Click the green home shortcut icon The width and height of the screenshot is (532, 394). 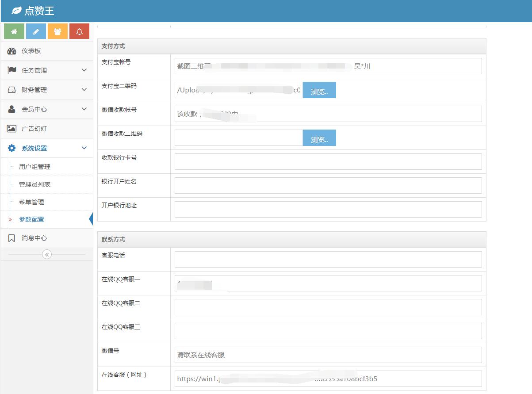[14, 31]
